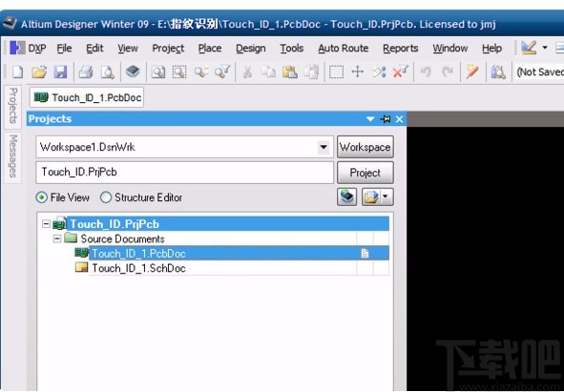Open the Auto Route menu

(344, 49)
